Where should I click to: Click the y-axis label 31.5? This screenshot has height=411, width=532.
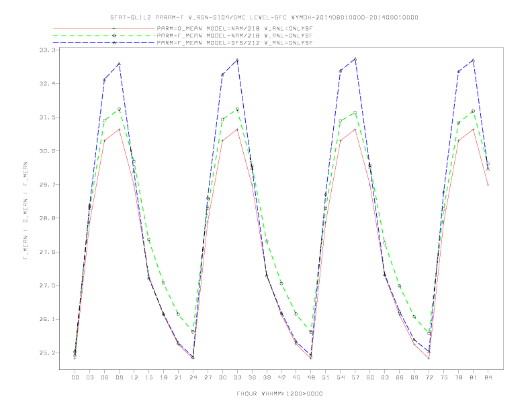coord(47,118)
